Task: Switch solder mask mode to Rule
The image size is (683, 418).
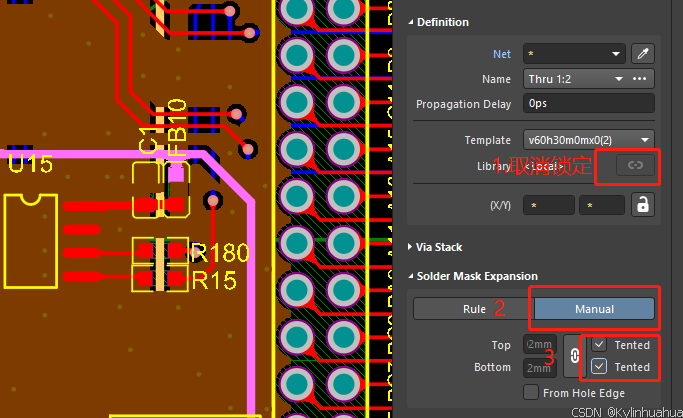Action: click(x=474, y=309)
